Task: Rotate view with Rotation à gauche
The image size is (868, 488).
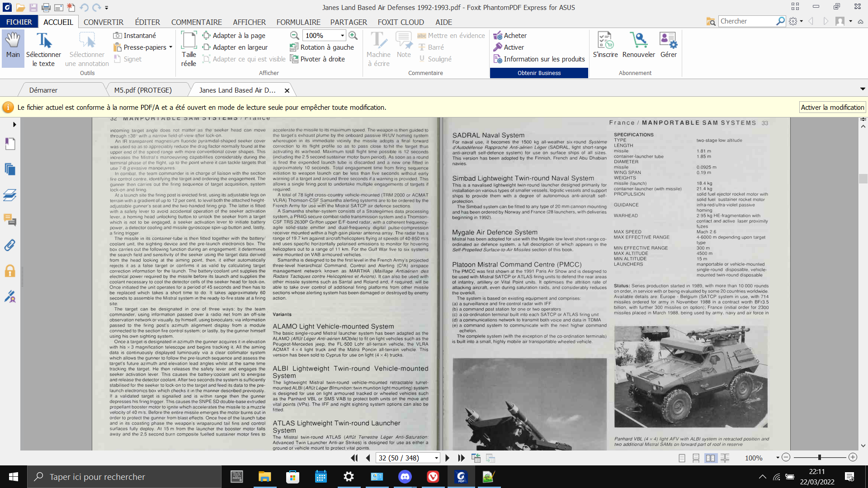Action: coord(322,47)
